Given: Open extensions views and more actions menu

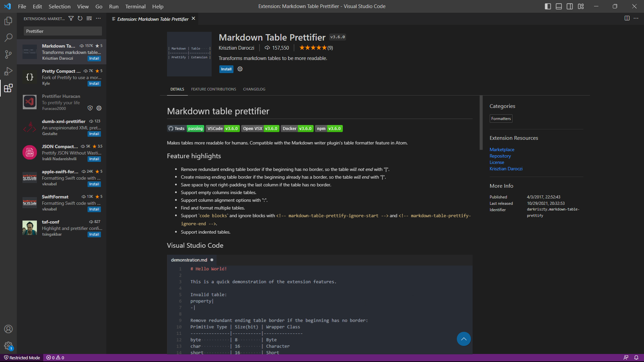Looking at the screenshot, I should pyautogui.click(x=98, y=18).
